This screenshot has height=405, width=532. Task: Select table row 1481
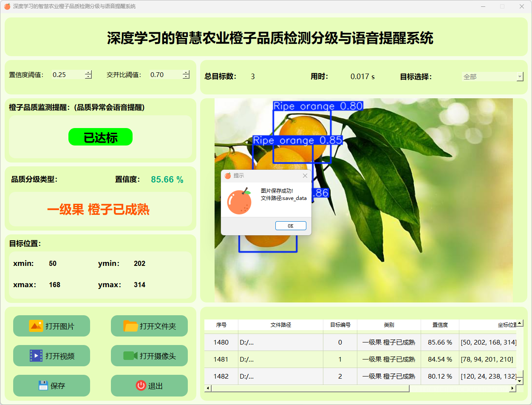point(360,359)
